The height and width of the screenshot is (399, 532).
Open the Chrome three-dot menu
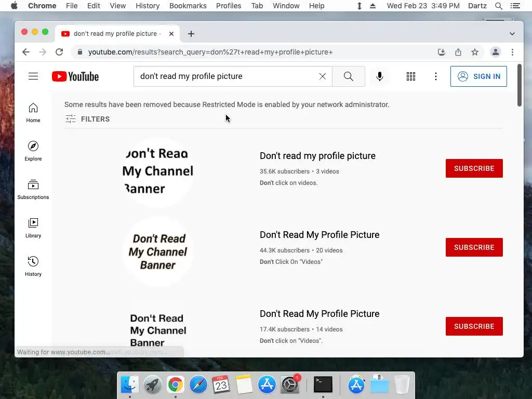(x=512, y=52)
